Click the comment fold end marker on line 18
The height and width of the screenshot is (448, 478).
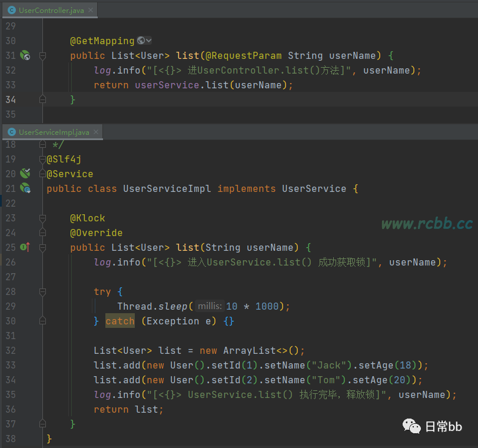point(42,144)
